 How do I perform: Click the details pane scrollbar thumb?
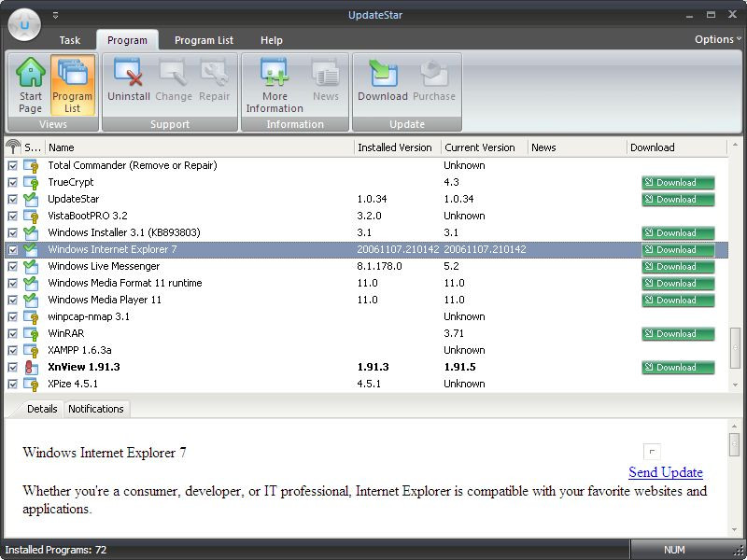(735, 444)
